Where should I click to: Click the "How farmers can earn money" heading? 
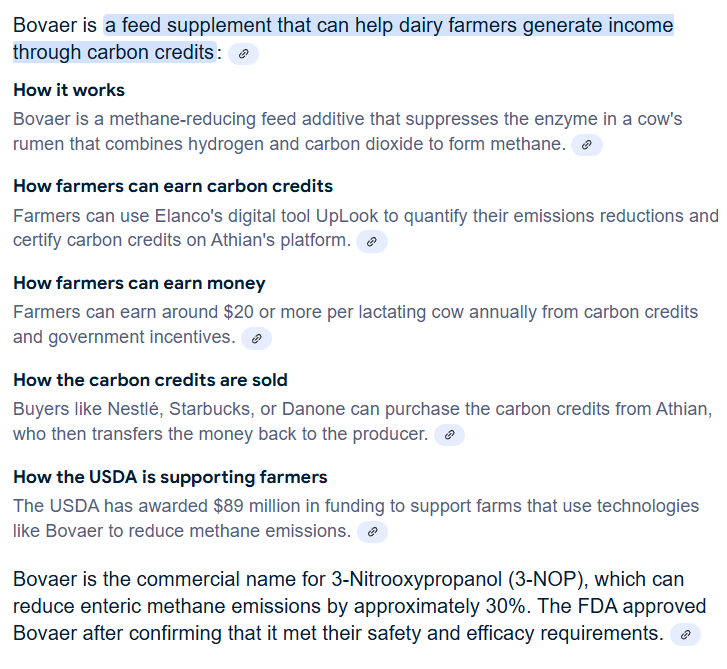pyautogui.click(x=139, y=283)
